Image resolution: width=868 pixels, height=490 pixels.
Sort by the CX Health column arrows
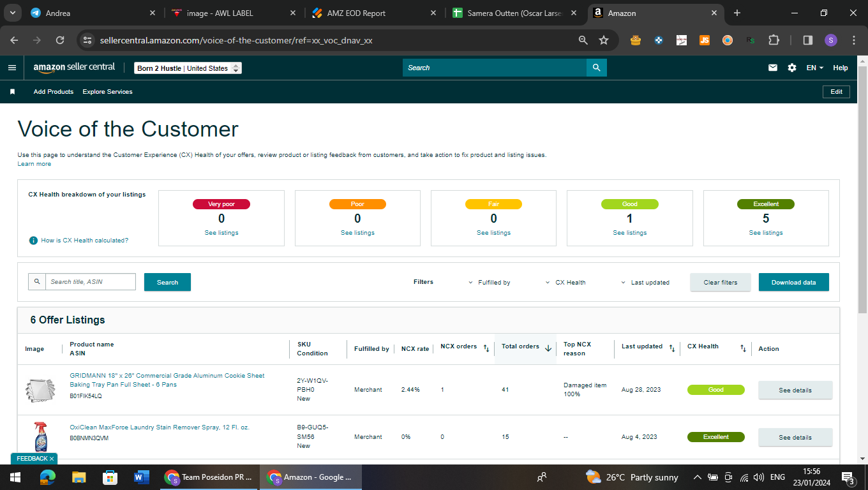point(743,348)
